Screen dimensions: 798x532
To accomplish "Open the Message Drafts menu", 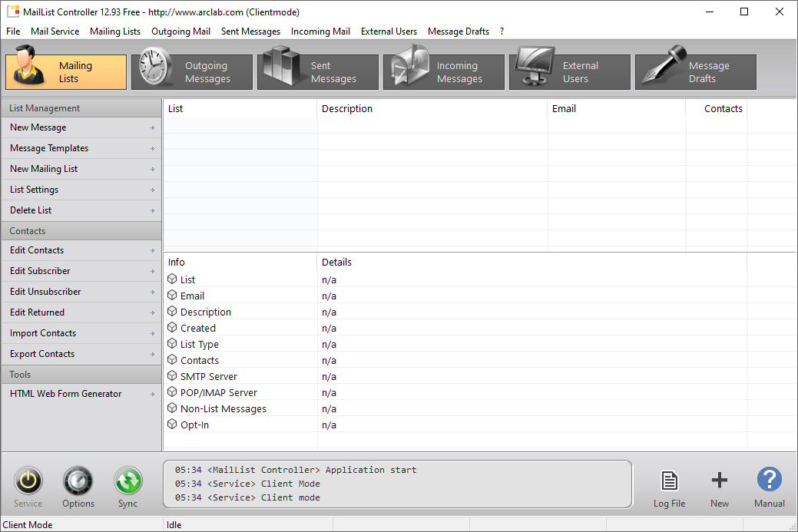I will pyautogui.click(x=458, y=31).
